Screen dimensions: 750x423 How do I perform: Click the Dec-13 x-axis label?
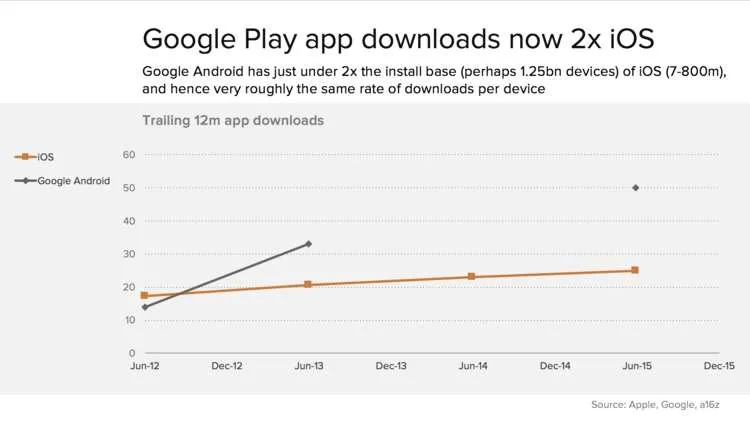pos(391,366)
